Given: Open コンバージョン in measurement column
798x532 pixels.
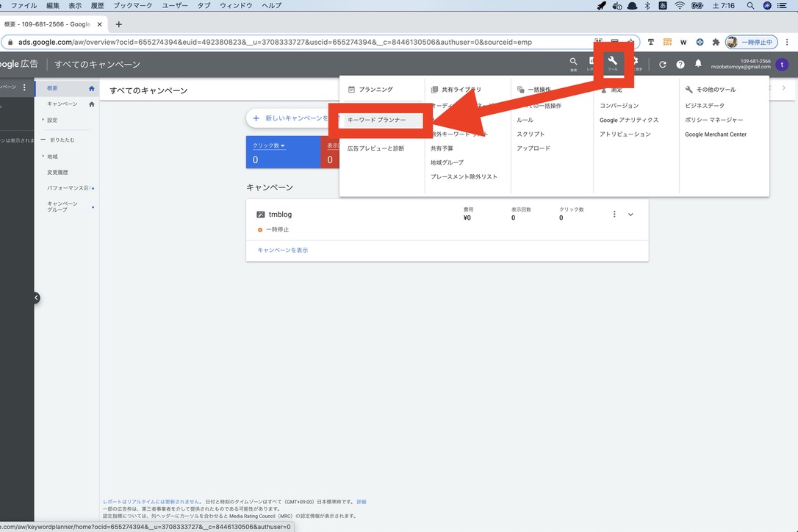Looking at the screenshot, I should click(x=619, y=105).
